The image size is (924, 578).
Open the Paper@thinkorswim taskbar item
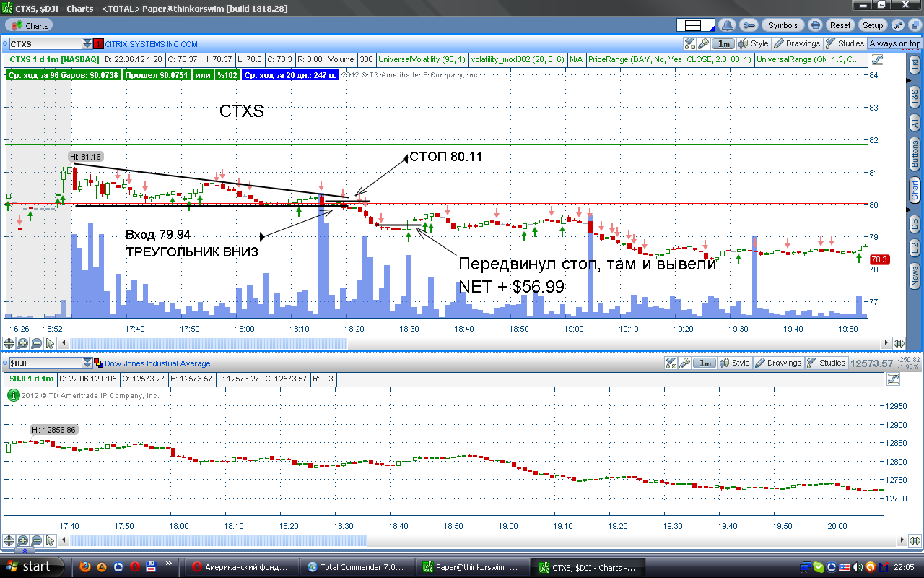click(x=472, y=567)
